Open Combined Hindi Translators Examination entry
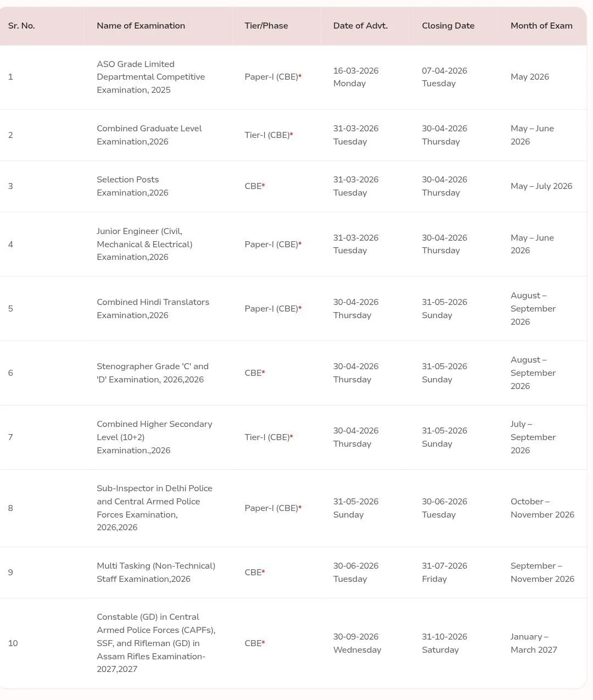 153,309
